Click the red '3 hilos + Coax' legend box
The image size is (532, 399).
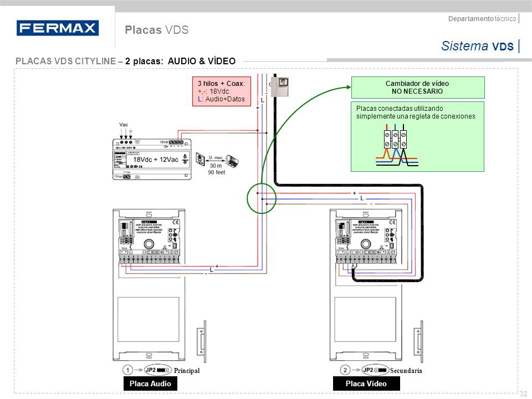pos(222,91)
